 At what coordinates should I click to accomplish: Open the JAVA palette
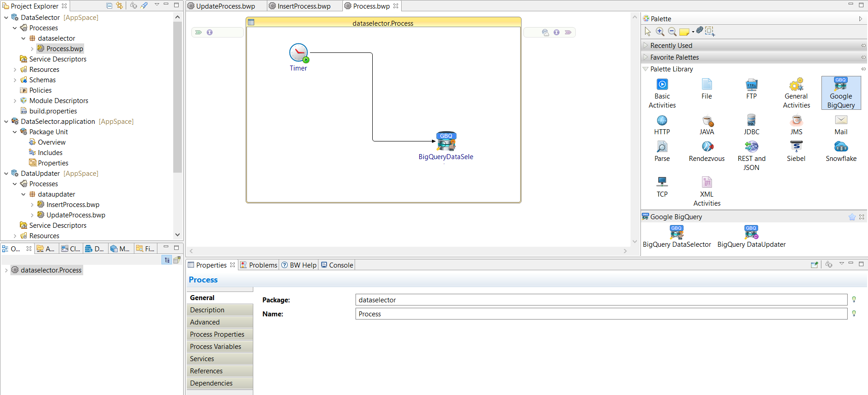click(x=707, y=125)
